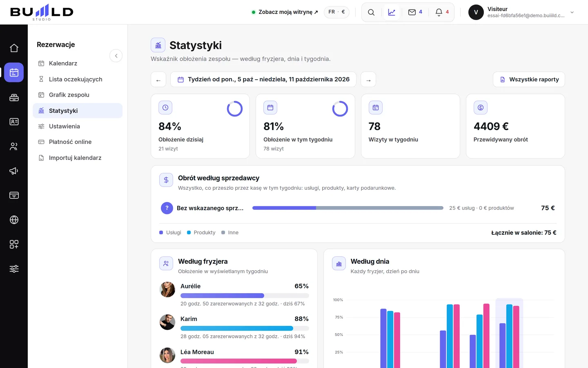Click Karim's occupancy progress bar
588x368 pixels.
point(245,328)
